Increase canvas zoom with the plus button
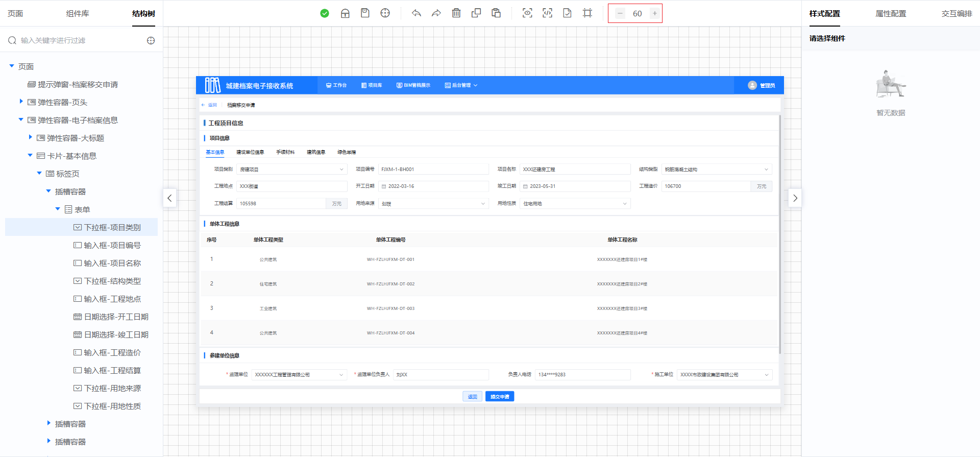The image size is (980, 457). point(654,13)
